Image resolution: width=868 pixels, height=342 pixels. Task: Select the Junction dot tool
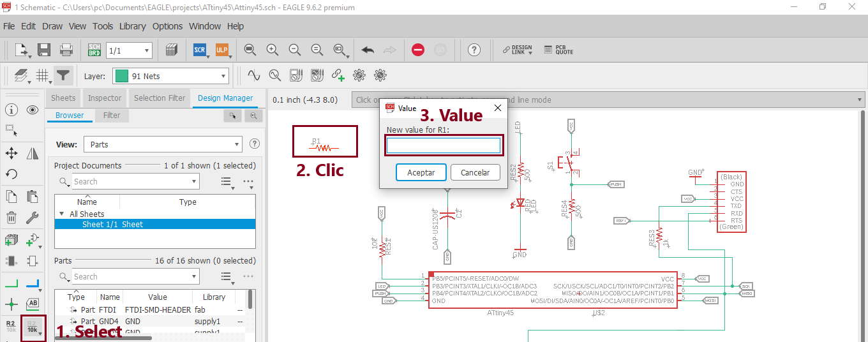[11, 304]
